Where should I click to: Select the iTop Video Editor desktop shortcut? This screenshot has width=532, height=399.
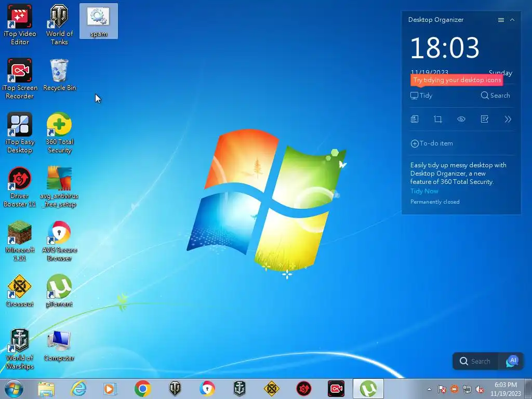click(20, 25)
